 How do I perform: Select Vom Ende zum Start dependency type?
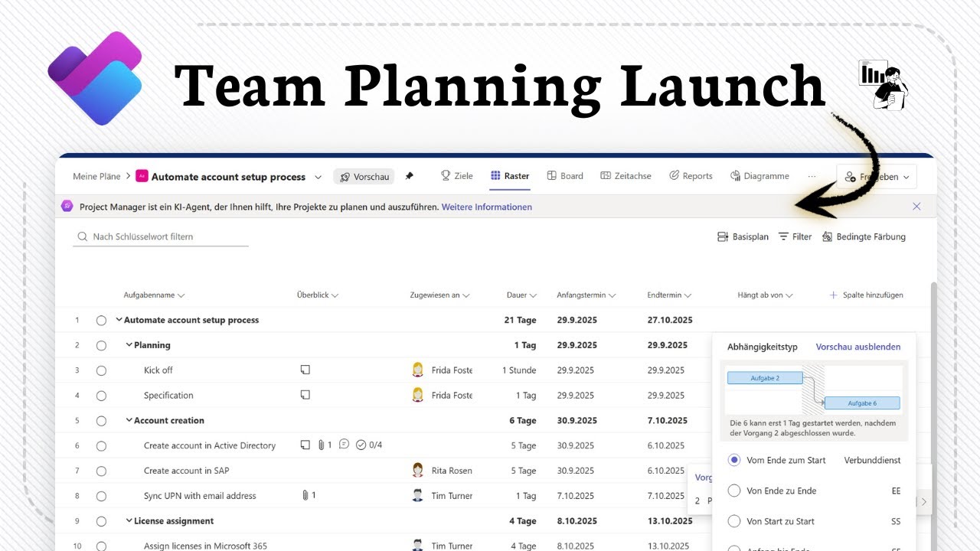(x=734, y=460)
